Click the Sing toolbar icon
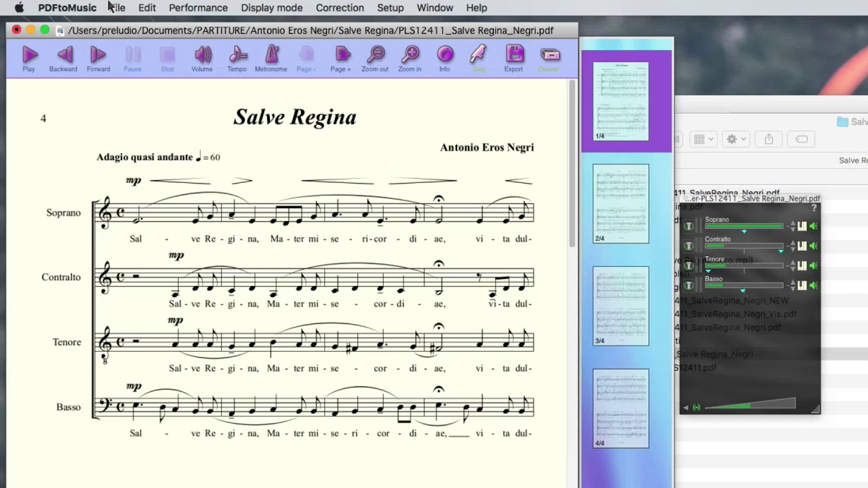 (x=479, y=55)
